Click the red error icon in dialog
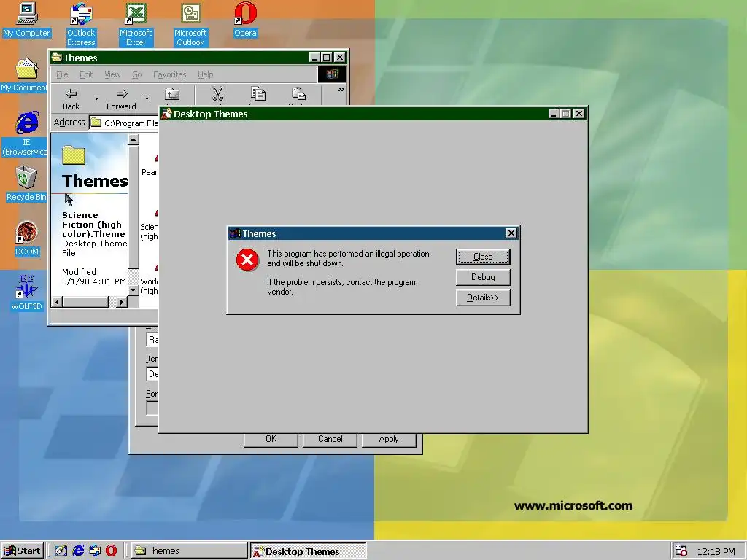This screenshot has width=747, height=560. click(247, 260)
